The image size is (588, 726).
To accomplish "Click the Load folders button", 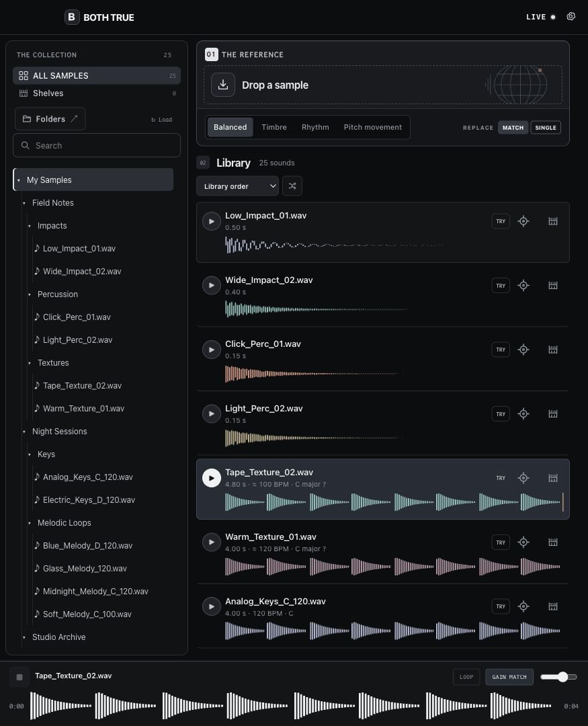I will click(x=161, y=120).
